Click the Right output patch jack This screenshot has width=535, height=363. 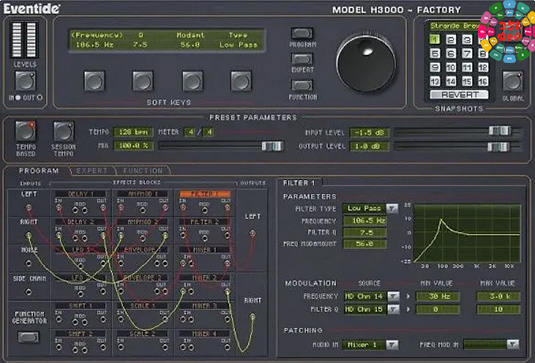(x=252, y=317)
